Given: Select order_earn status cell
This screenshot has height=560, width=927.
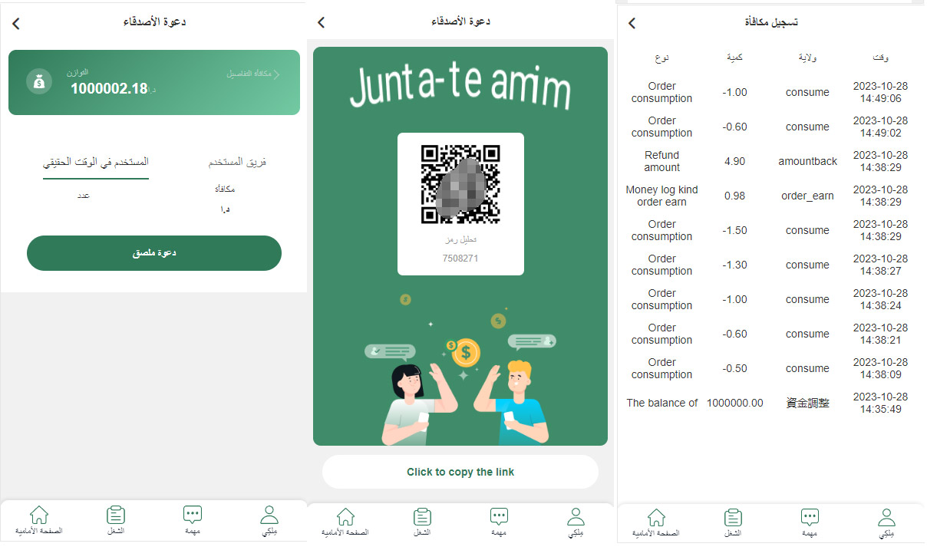Looking at the screenshot, I should [x=807, y=196].
